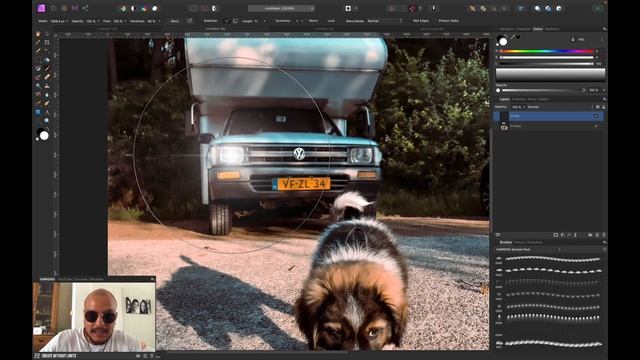Enable the Mirror option
Viewport: 640px width, 360px height.
(313, 21)
